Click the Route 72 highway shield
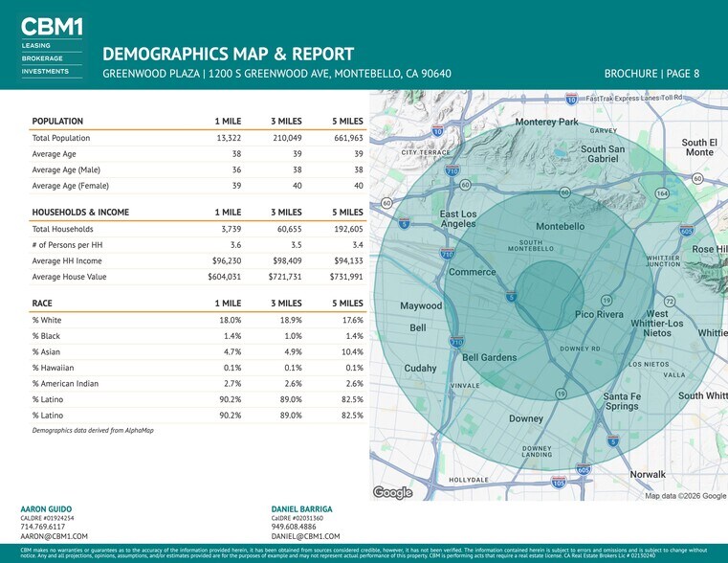The width and height of the screenshot is (728, 563). 670,302
